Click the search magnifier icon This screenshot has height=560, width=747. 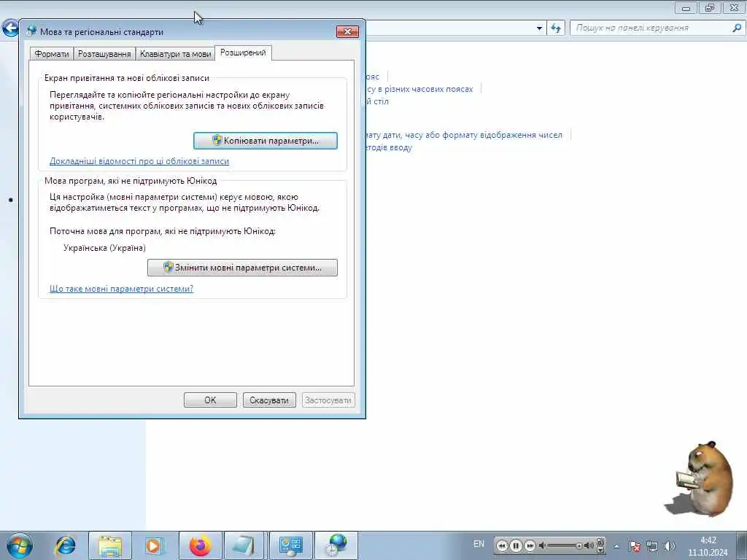tap(737, 28)
